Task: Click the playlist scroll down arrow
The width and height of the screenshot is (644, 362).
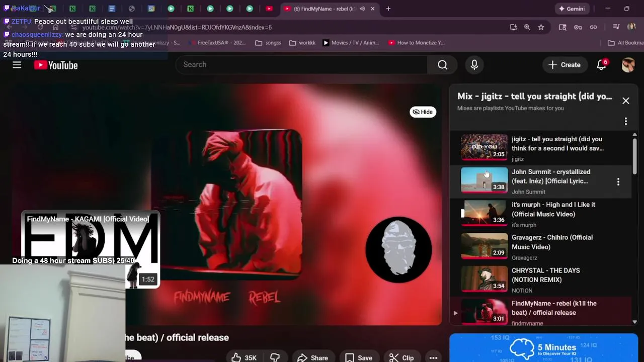Action: click(634, 322)
